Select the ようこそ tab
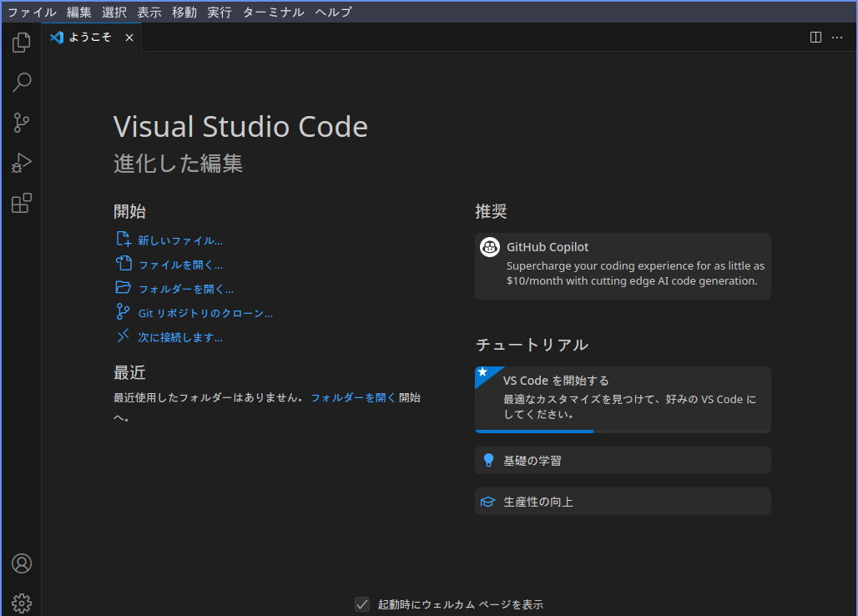858x616 pixels. tap(91, 38)
